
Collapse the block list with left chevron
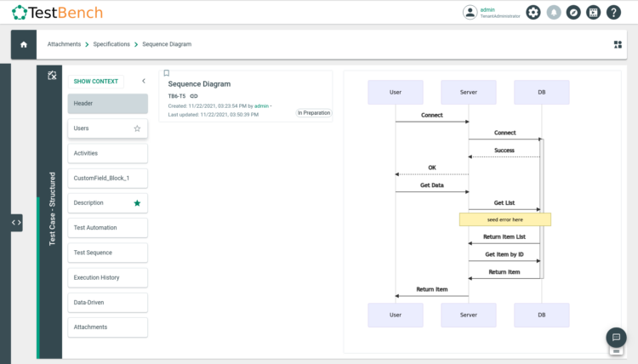(x=144, y=81)
